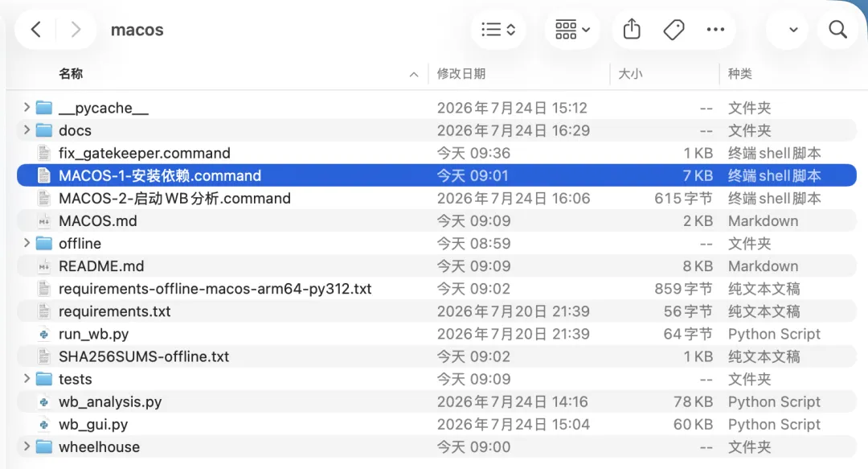Open the list view options selector
Image resolution: width=868 pixels, height=469 pixels.
click(x=498, y=30)
